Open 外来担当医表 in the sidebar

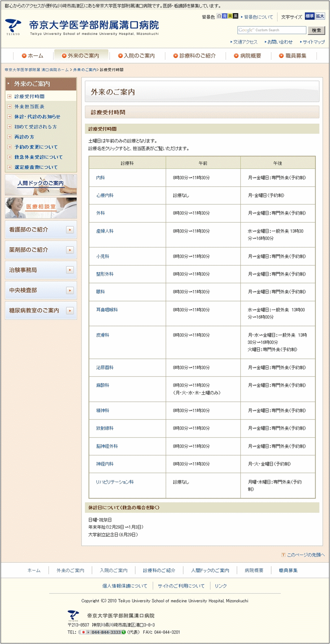click(29, 106)
